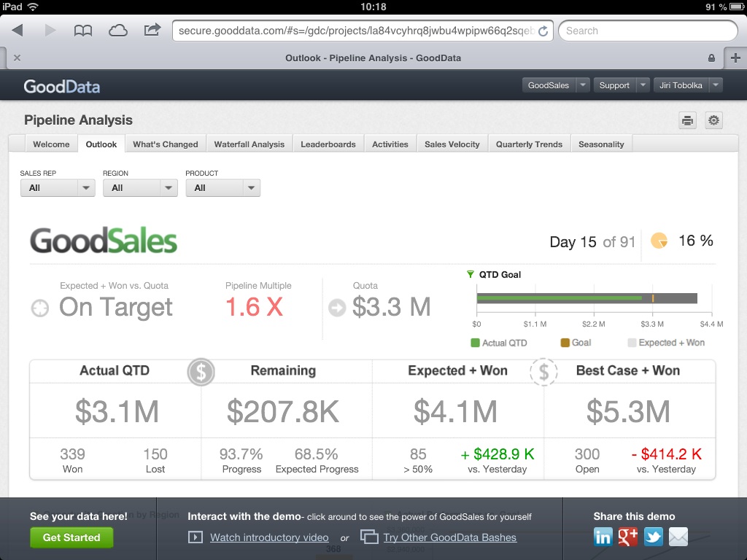The image size is (747, 560).
Task: Click the $3.1M Actual QTD value
Action: pos(117,411)
